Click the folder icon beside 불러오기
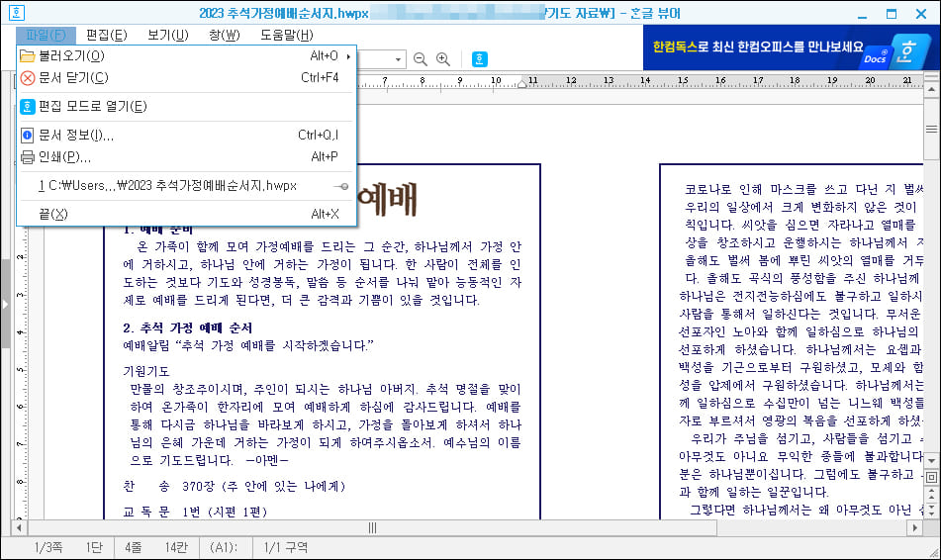Image resolution: width=941 pixels, height=560 pixels. tap(28, 55)
